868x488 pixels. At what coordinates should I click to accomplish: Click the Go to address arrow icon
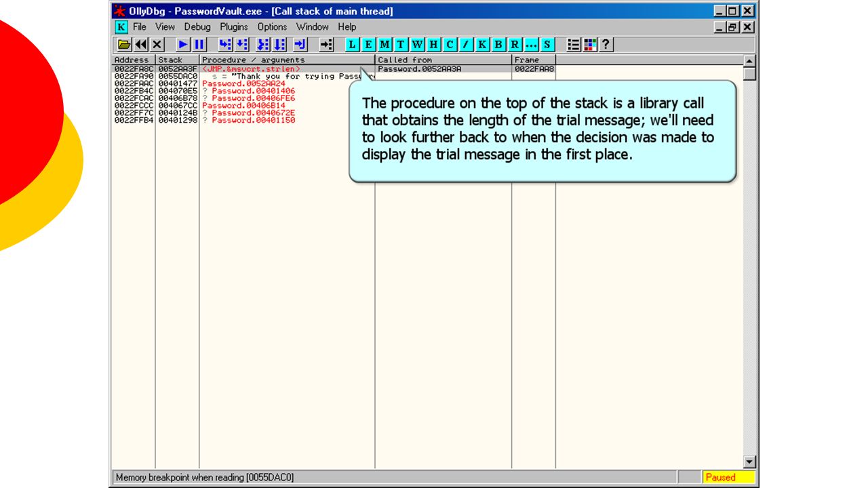pyautogui.click(x=327, y=45)
